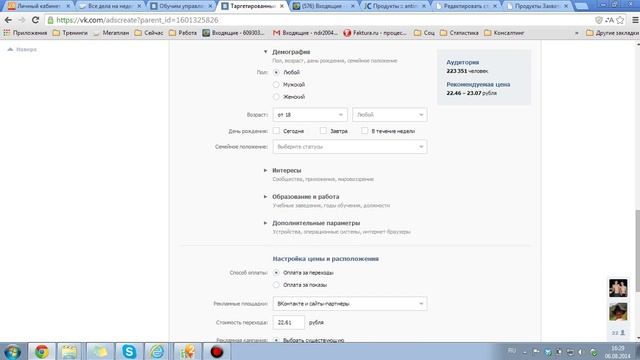640x360 pixels.
Task: Open the Мегаплан bookmark
Action: 111,33
